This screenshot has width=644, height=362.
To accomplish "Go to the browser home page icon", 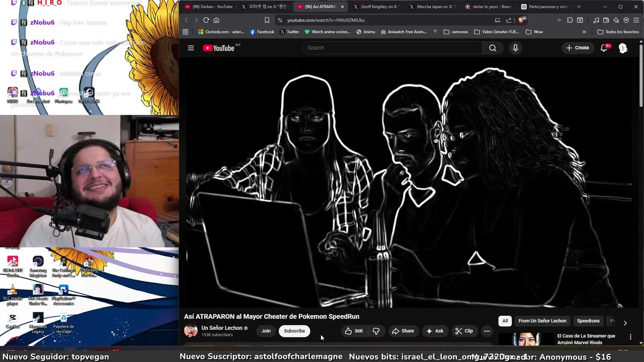I will point(216,20).
